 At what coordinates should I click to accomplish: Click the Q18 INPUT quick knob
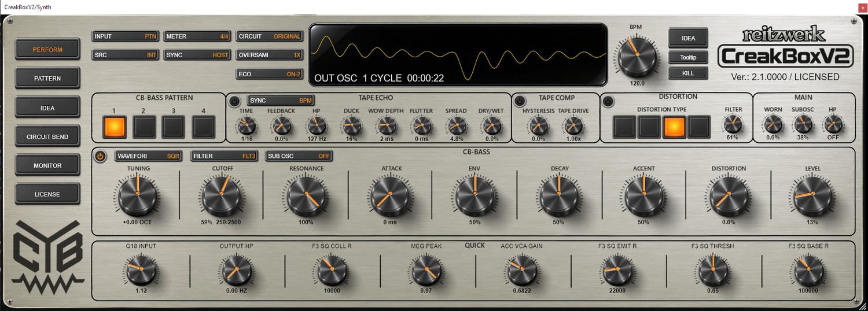pyautogui.click(x=141, y=269)
